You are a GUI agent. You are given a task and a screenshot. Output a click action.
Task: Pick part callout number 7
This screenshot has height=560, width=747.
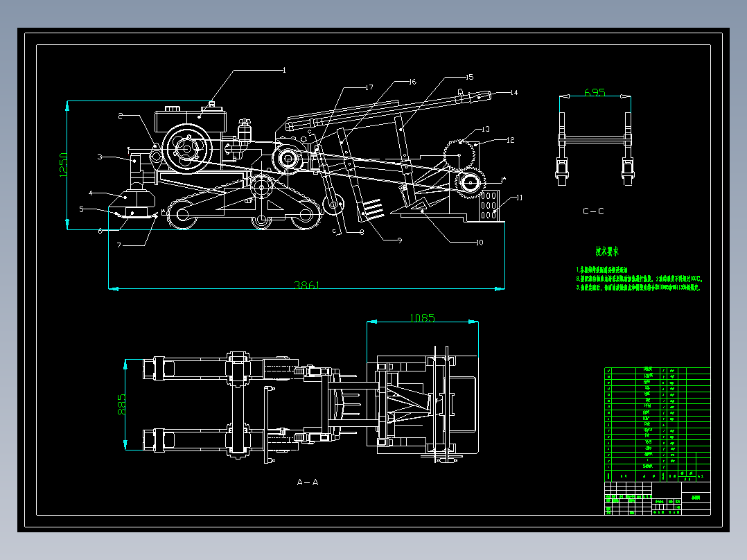119,245
